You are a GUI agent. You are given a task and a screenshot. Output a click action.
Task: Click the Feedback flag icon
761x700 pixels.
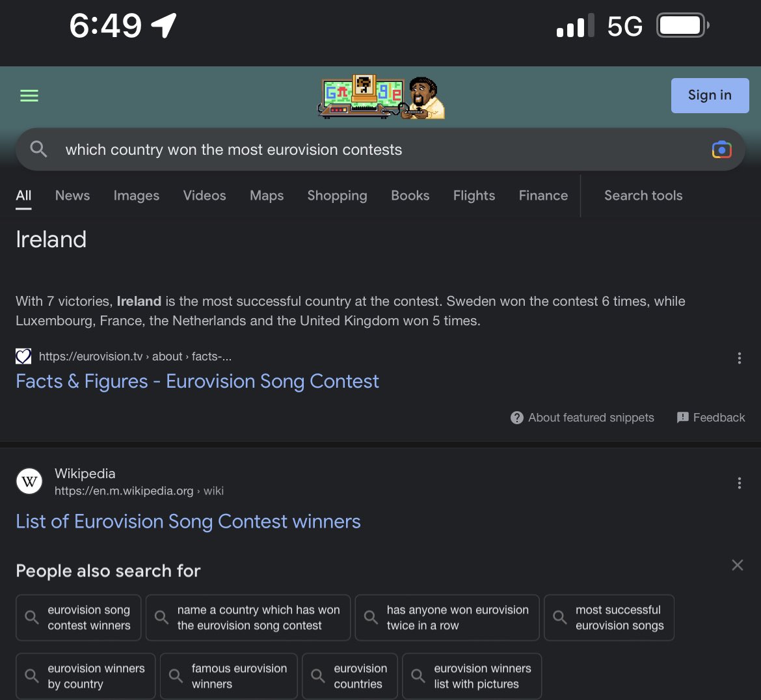tap(682, 418)
